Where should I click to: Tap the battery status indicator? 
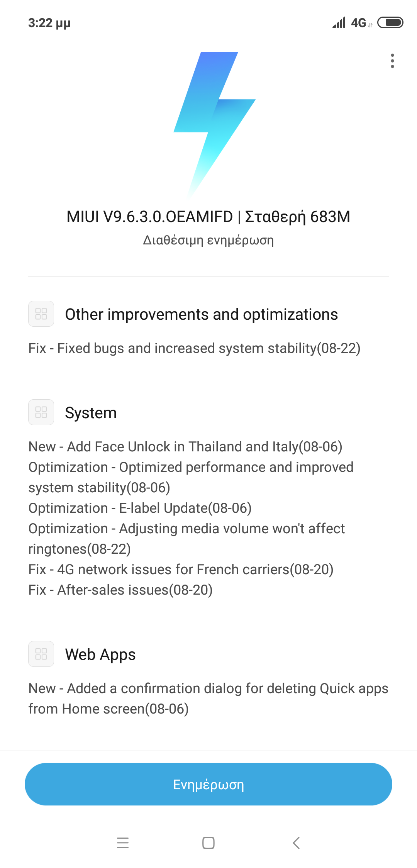pyautogui.click(x=390, y=23)
